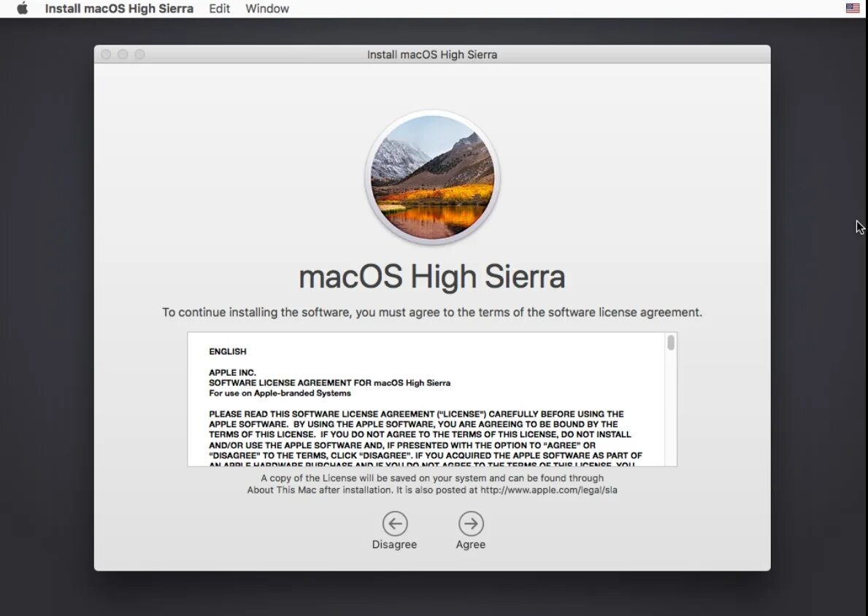The width and height of the screenshot is (868, 616).
Task: Click the US flag input source icon
Action: tap(853, 8)
